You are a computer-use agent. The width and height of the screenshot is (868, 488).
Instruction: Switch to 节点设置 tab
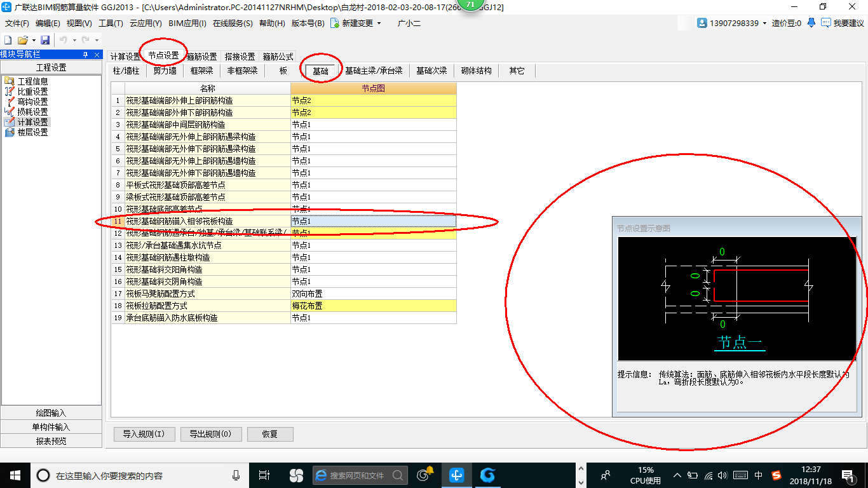(x=163, y=56)
